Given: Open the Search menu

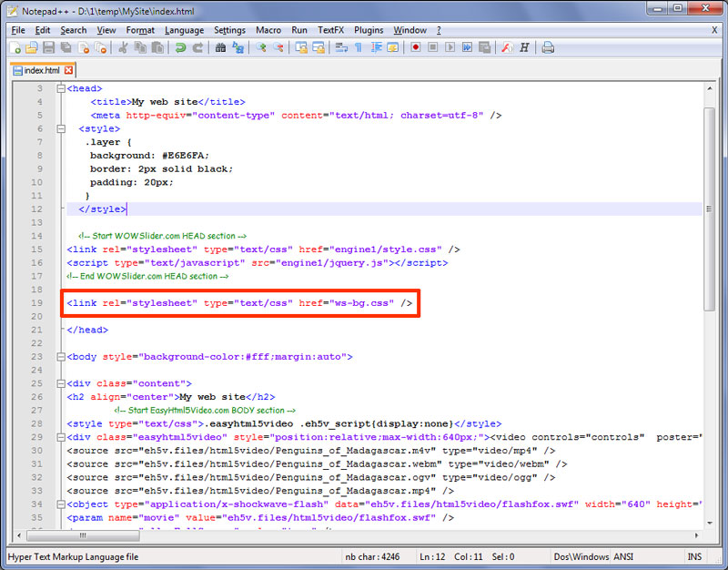Looking at the screenshot, I should (74, 30).
